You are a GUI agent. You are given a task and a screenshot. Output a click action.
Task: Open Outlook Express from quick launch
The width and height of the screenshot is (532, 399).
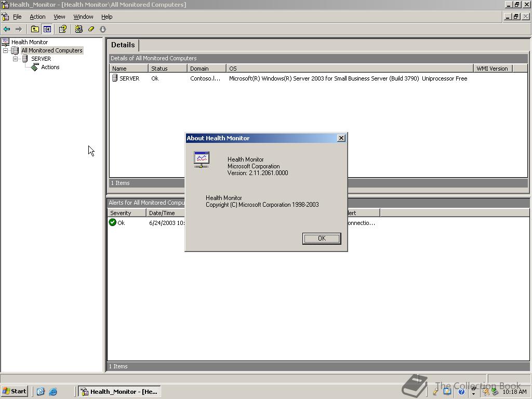click(41, 392)
